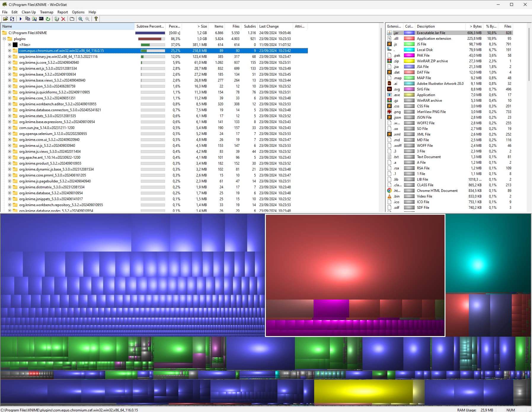Click the .zip WinRAR ZIP archive color swatch
532x412 pixels.
coord(410,61)
